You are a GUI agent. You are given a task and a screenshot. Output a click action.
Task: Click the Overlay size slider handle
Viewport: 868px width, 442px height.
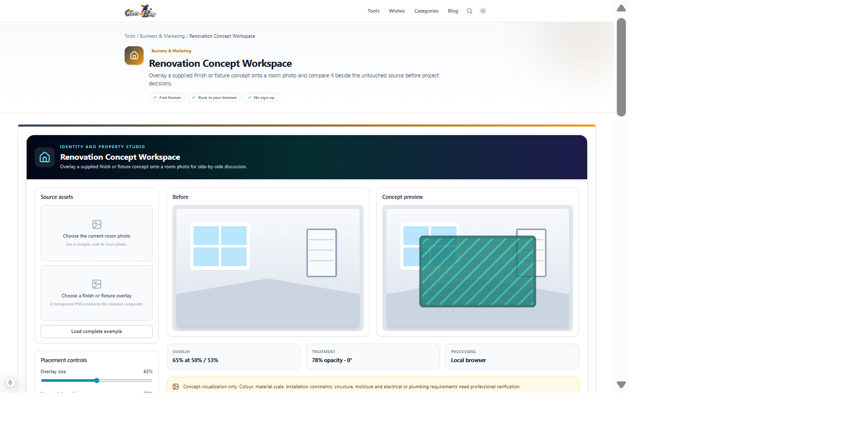97,381
